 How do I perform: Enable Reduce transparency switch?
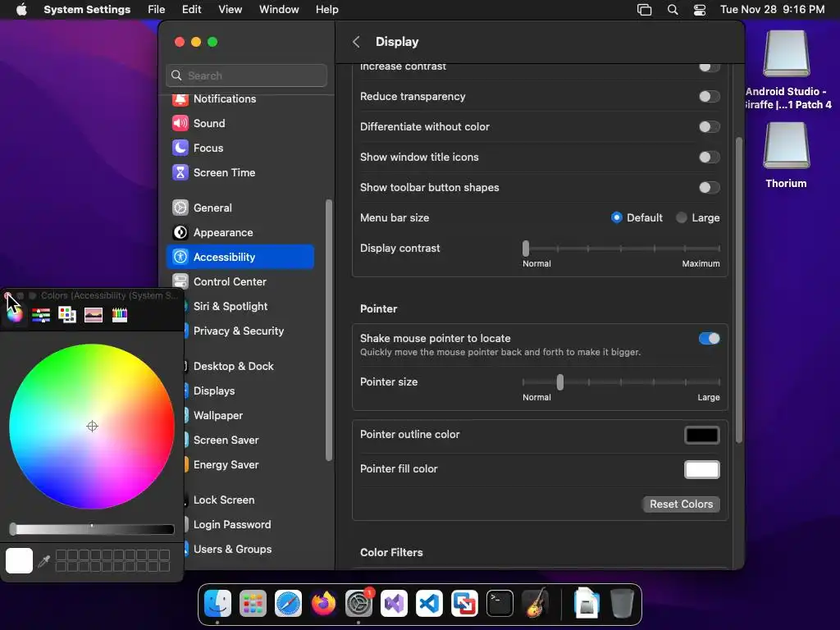709,97
